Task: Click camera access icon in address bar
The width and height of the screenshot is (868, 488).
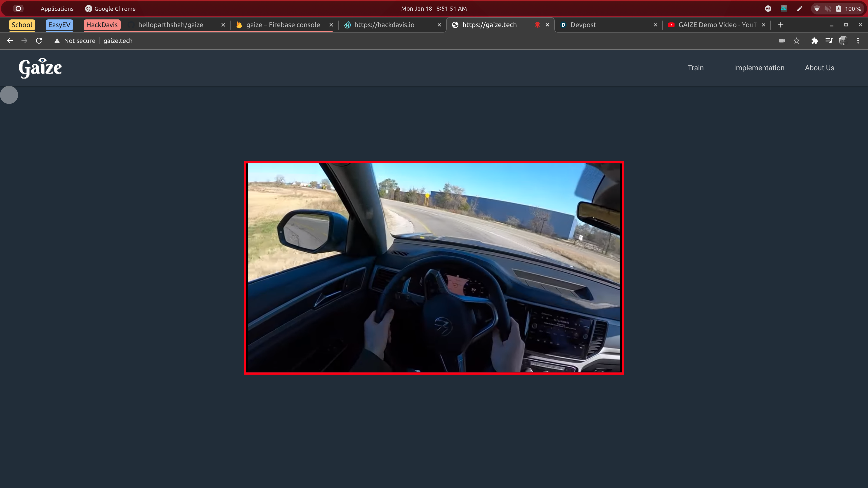Action: pyautogui.click(x=782, y=41)
